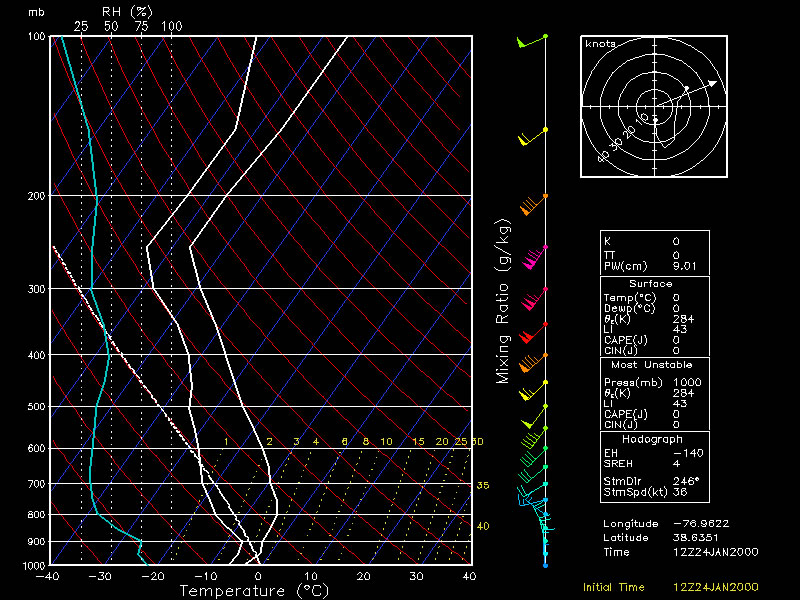This screenshot has width=800, height=600.
Task: Click the Press(mb) value 1000
Action: 687,382
